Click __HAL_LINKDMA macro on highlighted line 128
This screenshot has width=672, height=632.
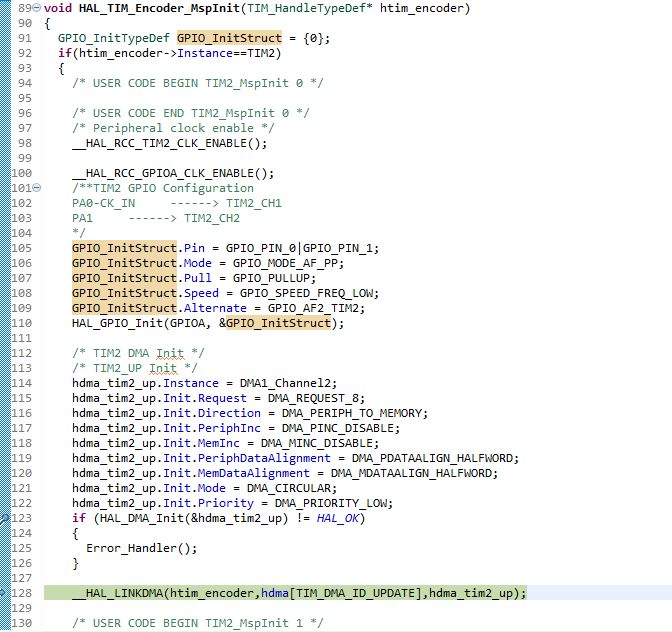tap(117, 593)
